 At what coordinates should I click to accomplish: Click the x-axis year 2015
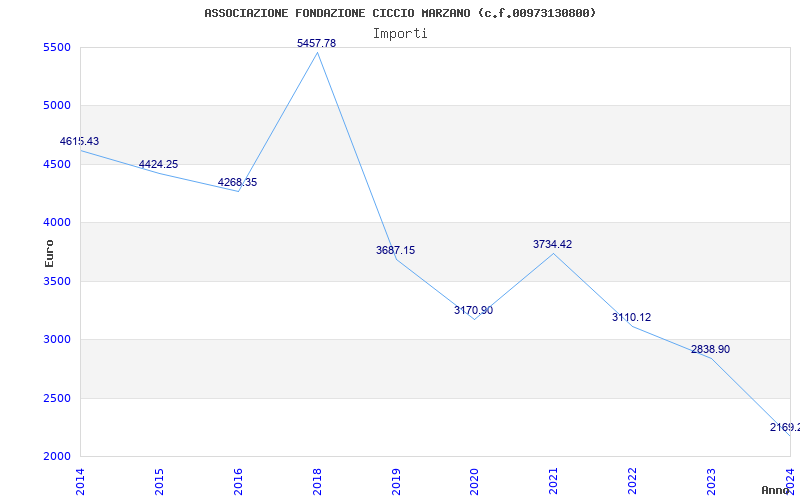(159, 482)
